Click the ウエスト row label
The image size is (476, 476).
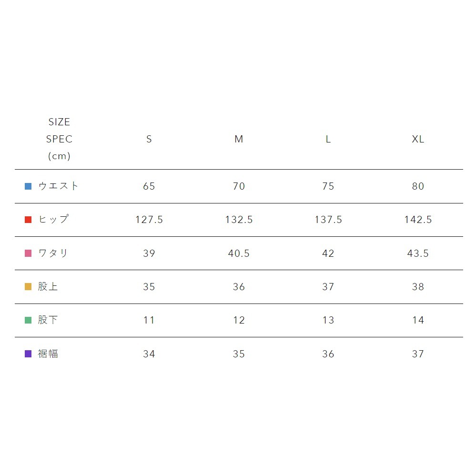click(x=58, y=186)
